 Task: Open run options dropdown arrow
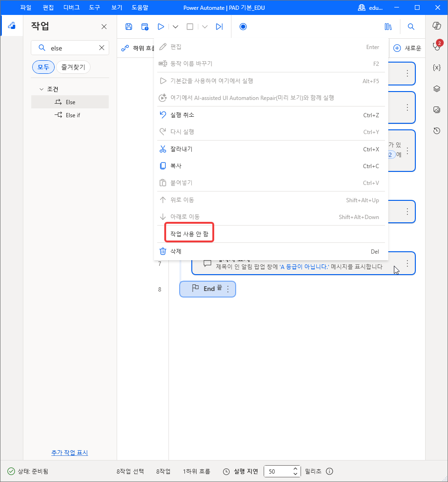(175, 27)
